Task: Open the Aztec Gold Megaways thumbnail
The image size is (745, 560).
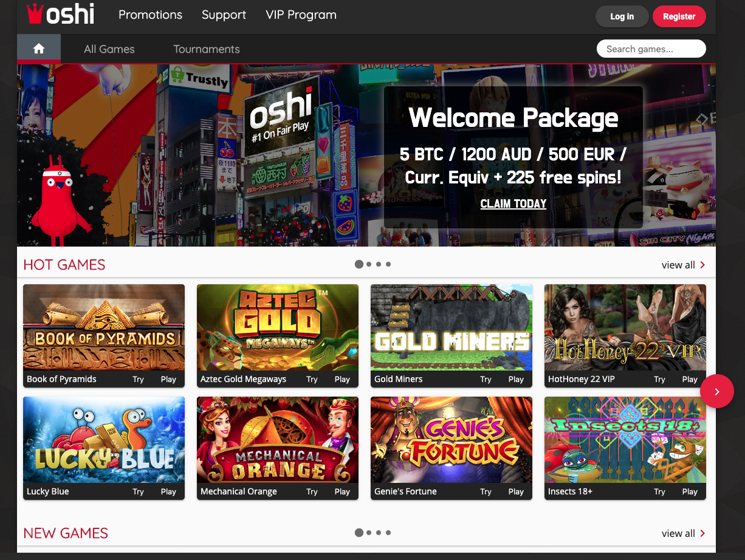Action: click(278, 327)
